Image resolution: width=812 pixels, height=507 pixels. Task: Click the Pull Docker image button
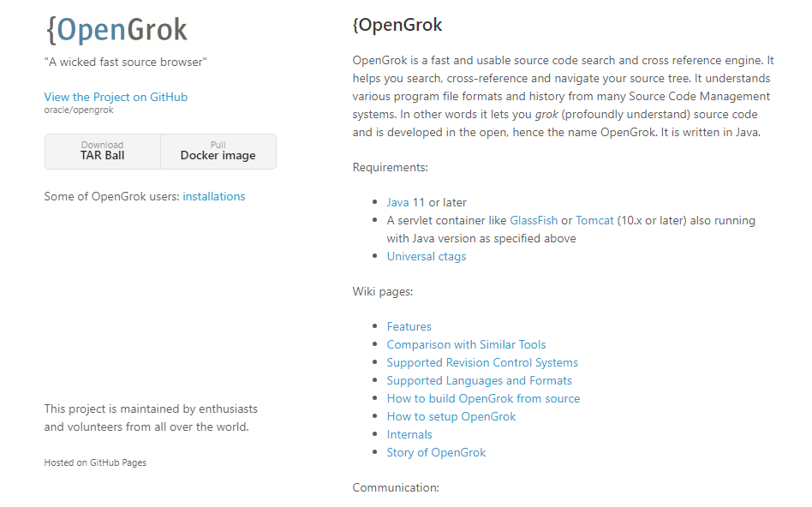tap(218, 152)
